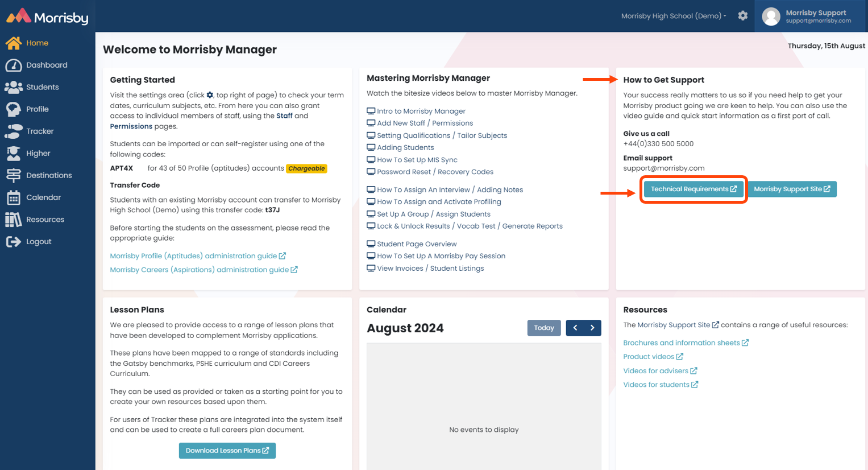Image resolution: width=868 pixels, height=470 pixels.
Task: Open the Permissions settings link
Action: (131, 126)
